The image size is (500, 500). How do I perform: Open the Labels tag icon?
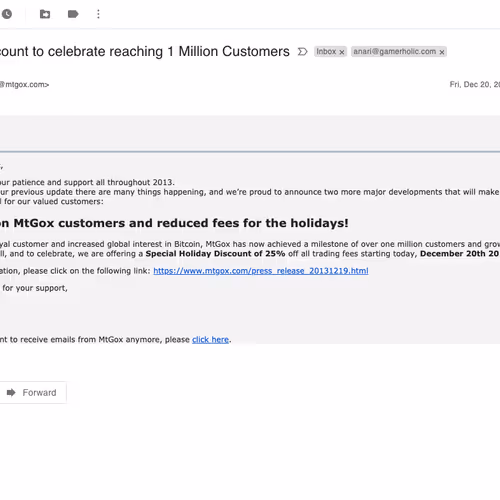[73, 14]
